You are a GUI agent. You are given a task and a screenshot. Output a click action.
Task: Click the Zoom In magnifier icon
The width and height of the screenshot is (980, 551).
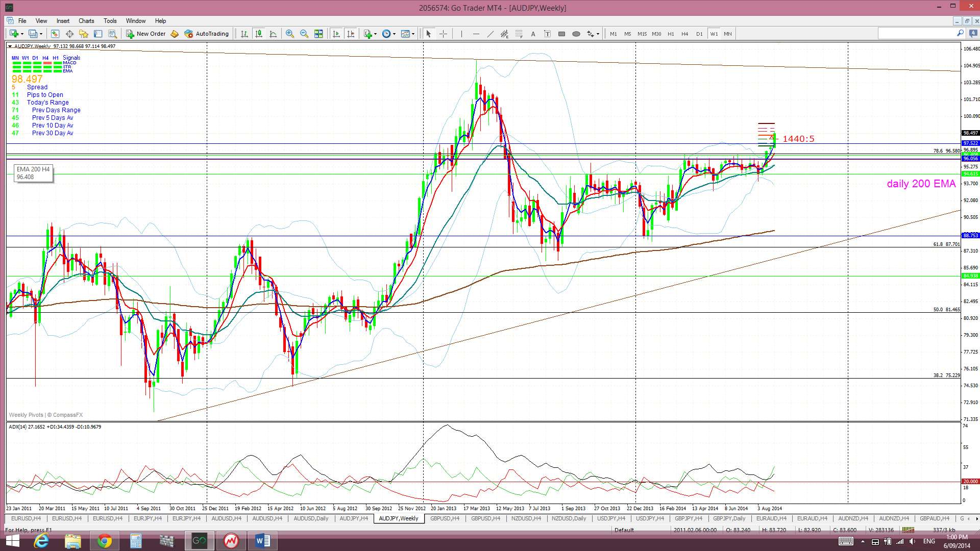[290, 34]
